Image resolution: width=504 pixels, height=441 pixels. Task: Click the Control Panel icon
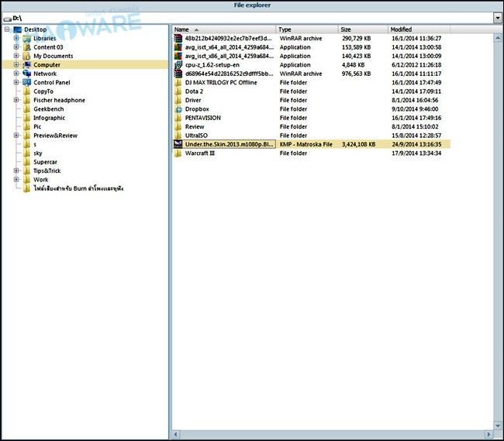point(27,83)
